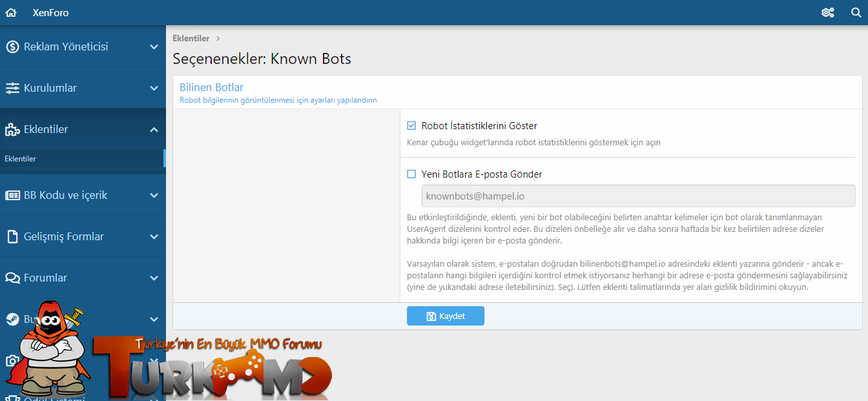Enable Yeni Botlara E-posta Gönder checkbox
The image size is (868, 401).
pos(411,174)
